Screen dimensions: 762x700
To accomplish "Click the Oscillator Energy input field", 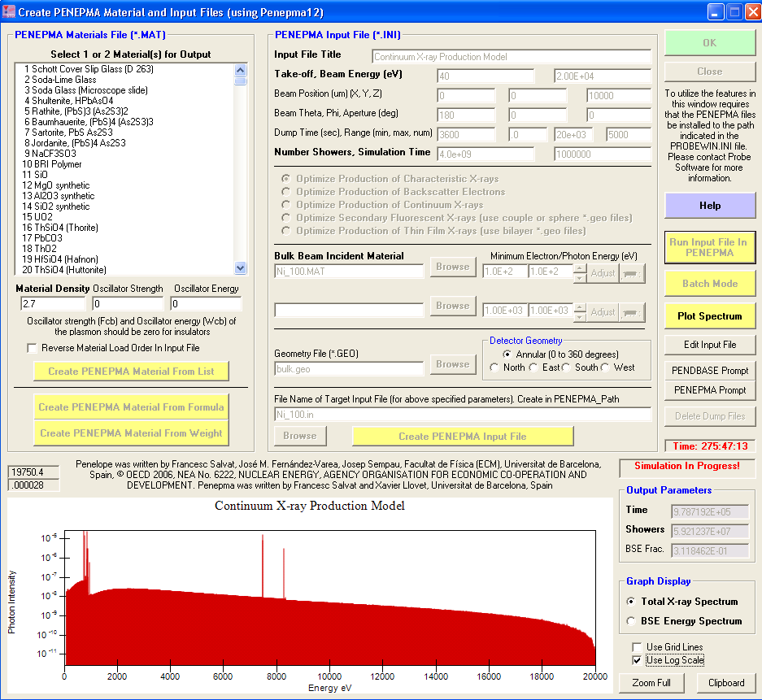I will [206, 304].
